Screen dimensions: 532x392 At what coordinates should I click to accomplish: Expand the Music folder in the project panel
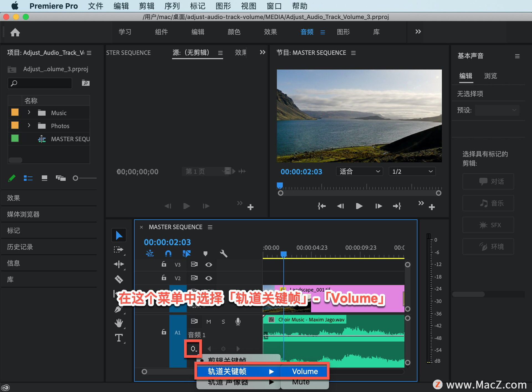coord(29,112)
